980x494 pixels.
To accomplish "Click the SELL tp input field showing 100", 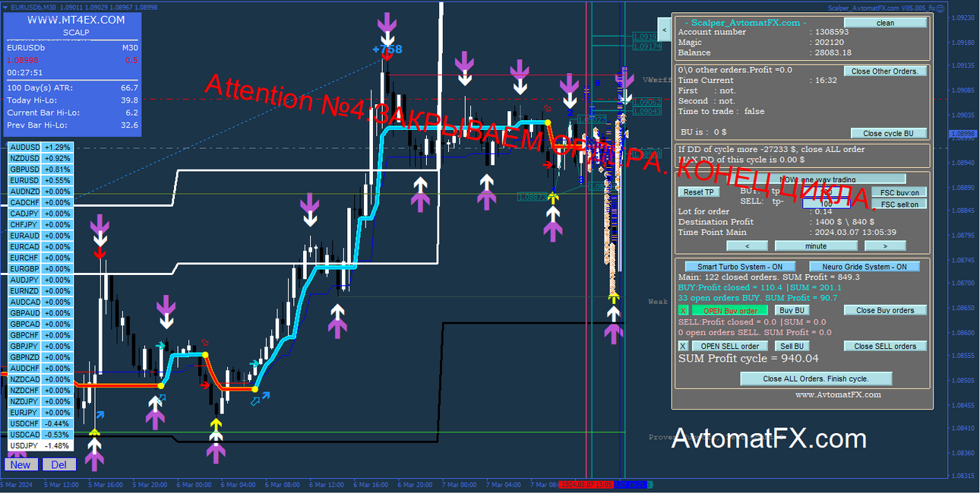I will pyautogui.click(x=827, y=204).
